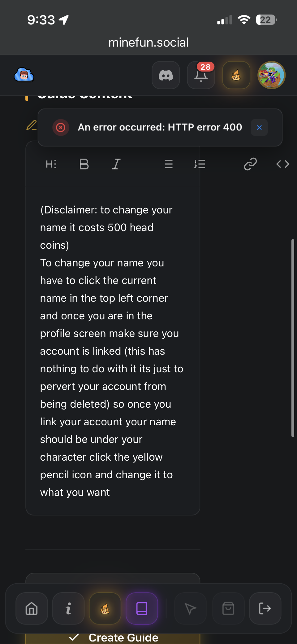Toggle italic formatting
This screenshot has width=297, height=644.
[116, 164]
